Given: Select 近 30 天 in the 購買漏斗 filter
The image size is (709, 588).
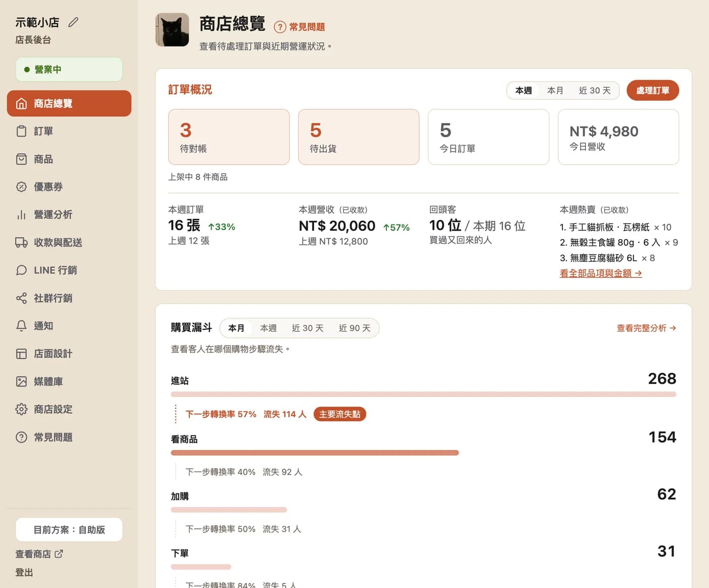Looking at the screenshot, I should pyautogui.click(x=307, y=328).
